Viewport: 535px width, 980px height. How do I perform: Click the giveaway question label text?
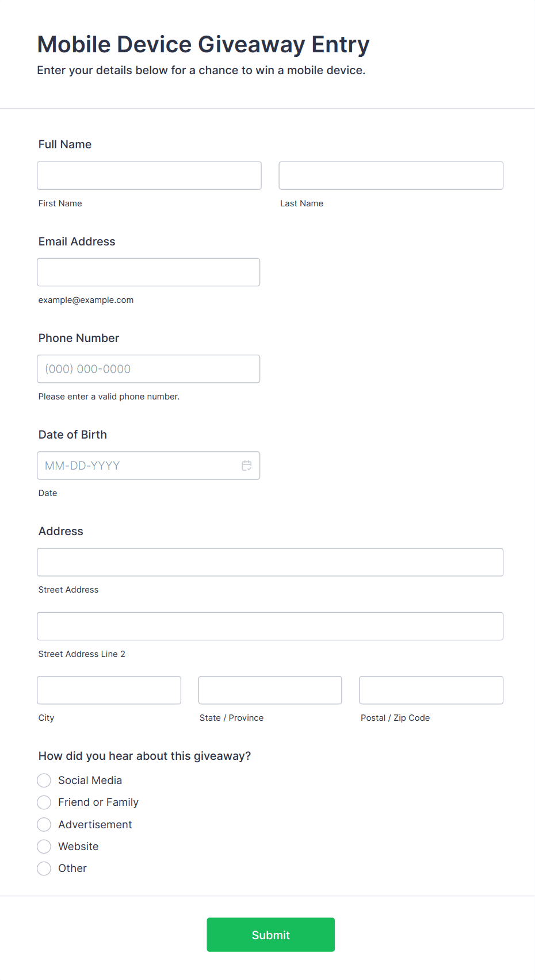click(x=145, y=756)
